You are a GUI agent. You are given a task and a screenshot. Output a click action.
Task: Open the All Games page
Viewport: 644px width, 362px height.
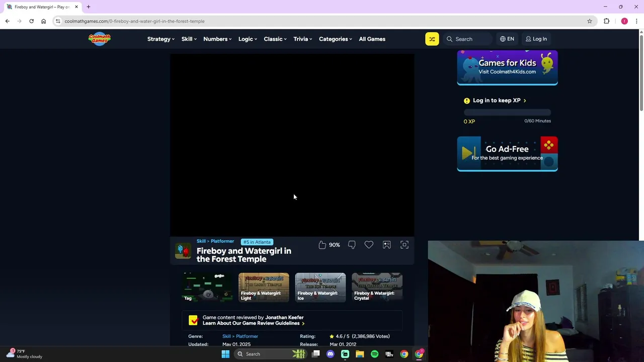pyautogui.click(x=372, y=39)
